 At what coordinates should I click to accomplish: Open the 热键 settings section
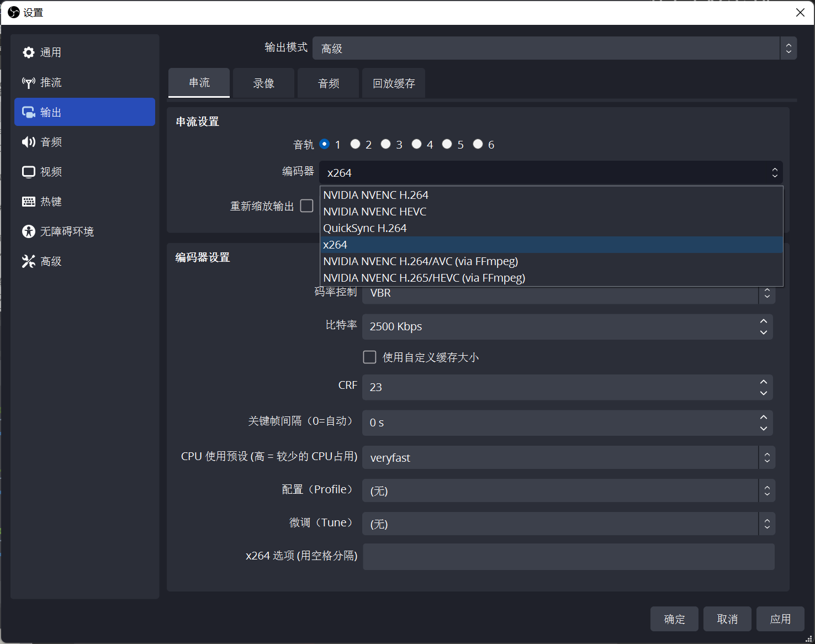click(50, 201)
